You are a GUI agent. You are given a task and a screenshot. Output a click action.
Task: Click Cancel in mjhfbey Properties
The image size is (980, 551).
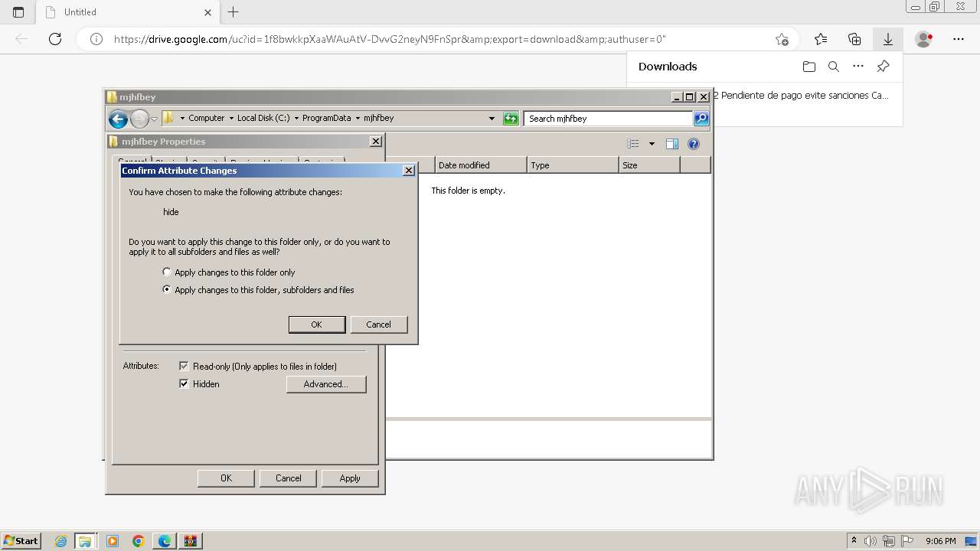[289, 478]
